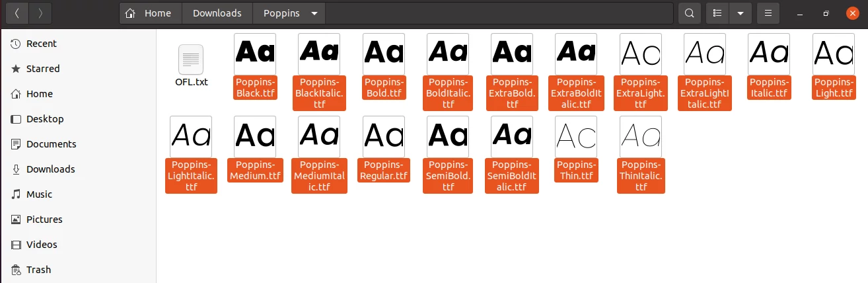Select the Poppins-Thin.ttf font icon
The height and width of the screenshot is (283, 868).
(x=576, y=137)
